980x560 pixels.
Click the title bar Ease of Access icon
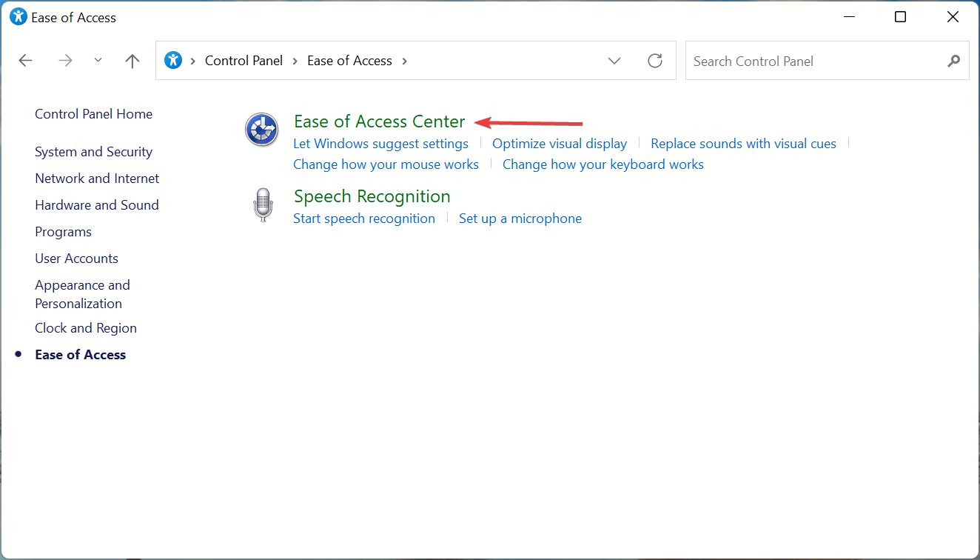[19, 17]
